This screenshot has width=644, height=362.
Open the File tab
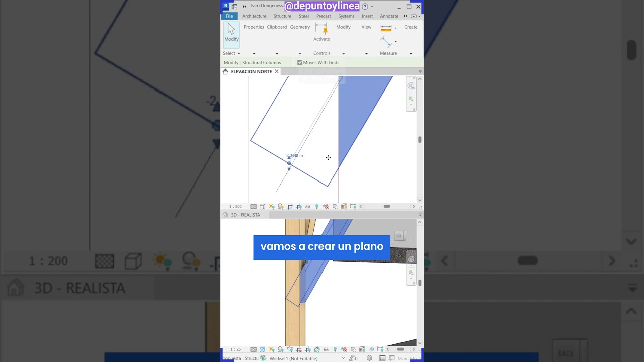[229, 16]
